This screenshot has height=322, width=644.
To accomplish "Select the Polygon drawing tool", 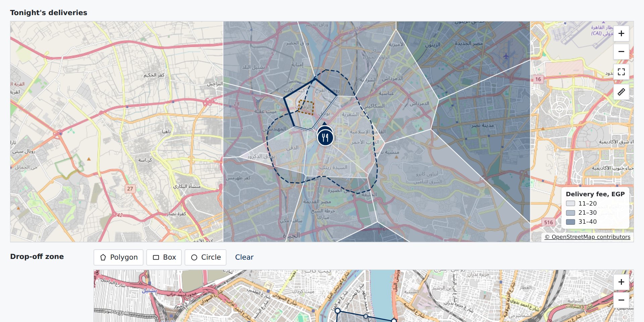I will [x=118, y=257].
